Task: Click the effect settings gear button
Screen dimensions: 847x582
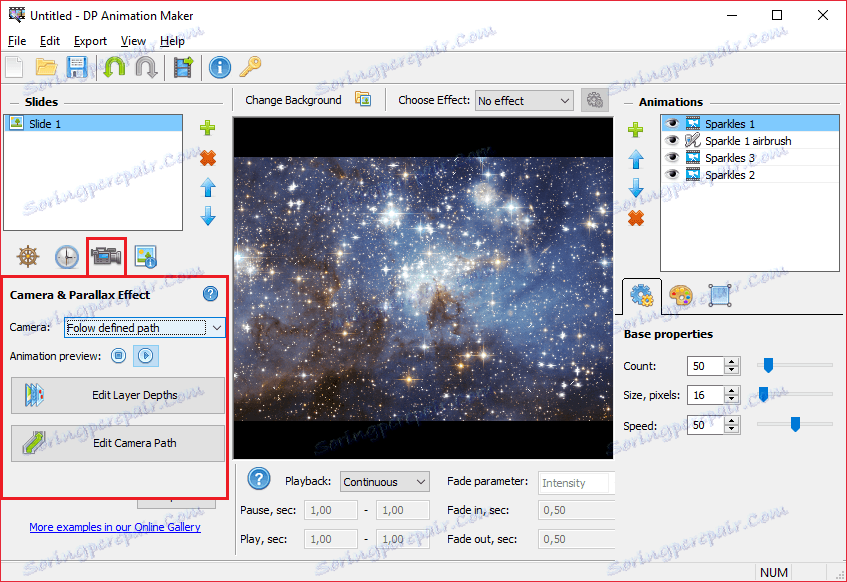Action: click(595, 101)
